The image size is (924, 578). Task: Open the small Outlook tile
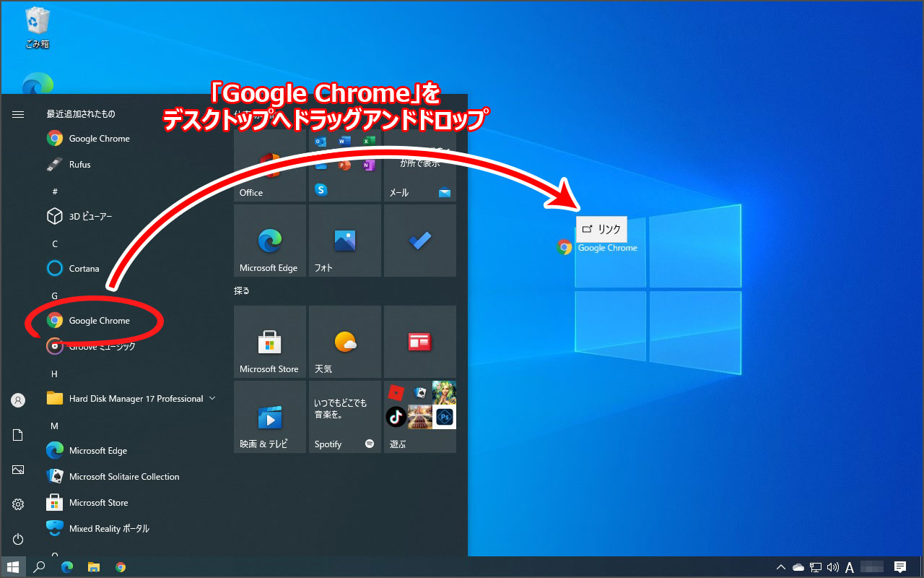[321, 142]
